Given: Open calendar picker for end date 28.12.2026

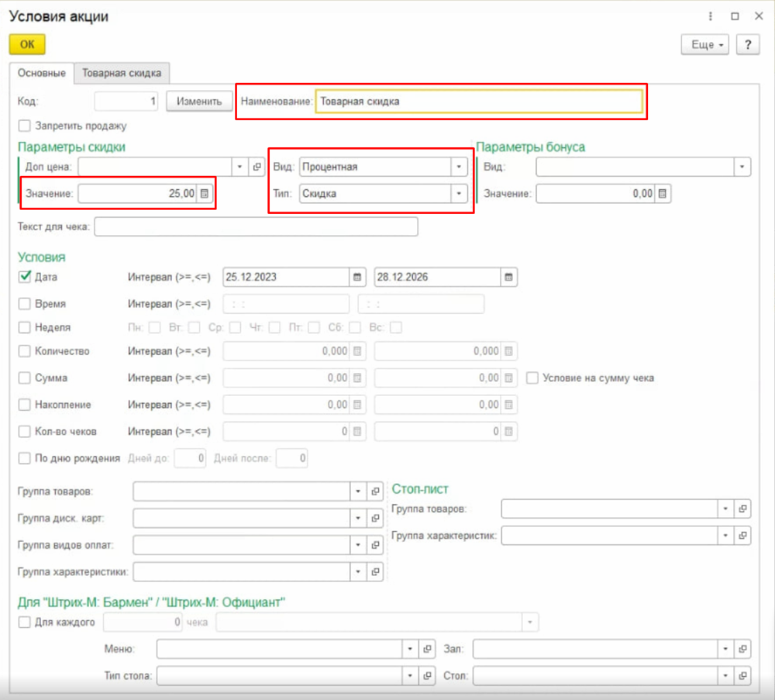Looking at the screenshot, I should click(508, 277).
